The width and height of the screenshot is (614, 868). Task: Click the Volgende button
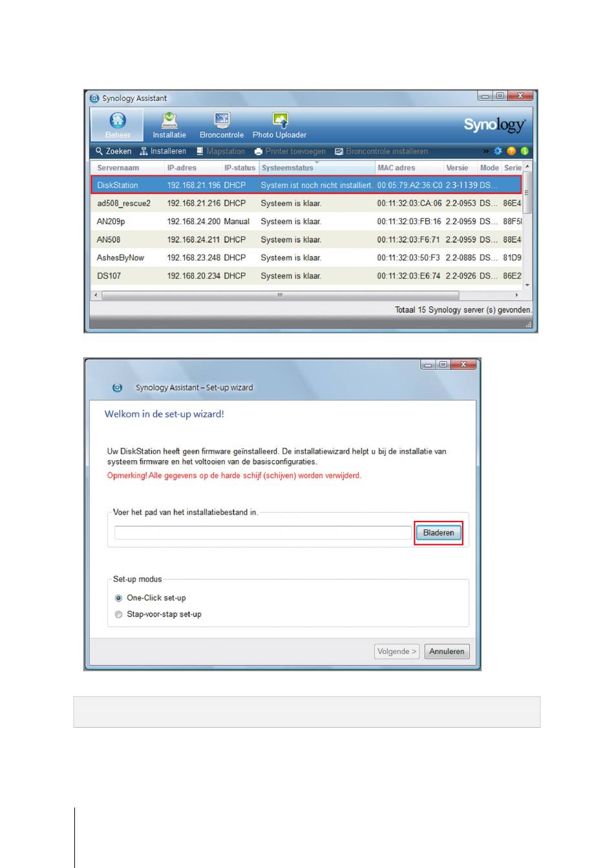tap(397, 651)
